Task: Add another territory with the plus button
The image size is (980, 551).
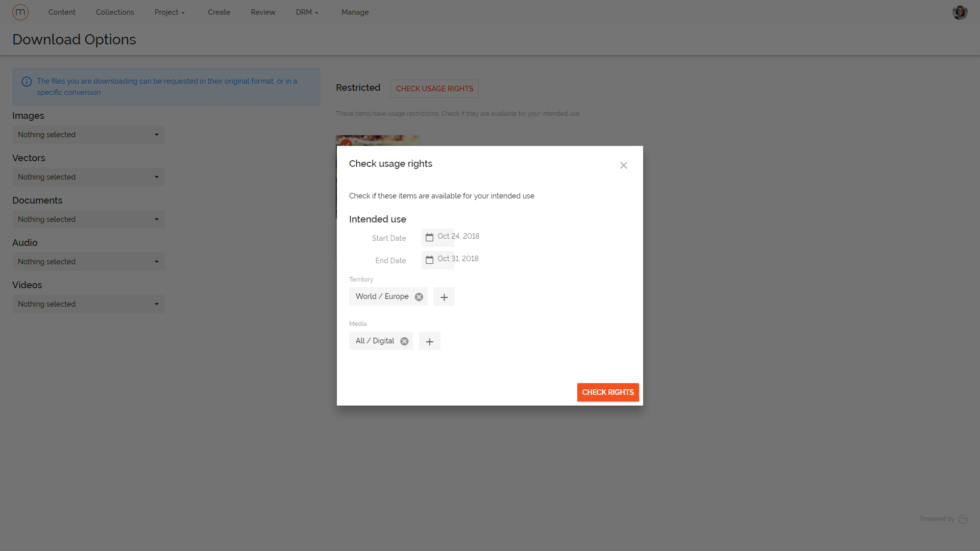Action: (x=444, y=296)
